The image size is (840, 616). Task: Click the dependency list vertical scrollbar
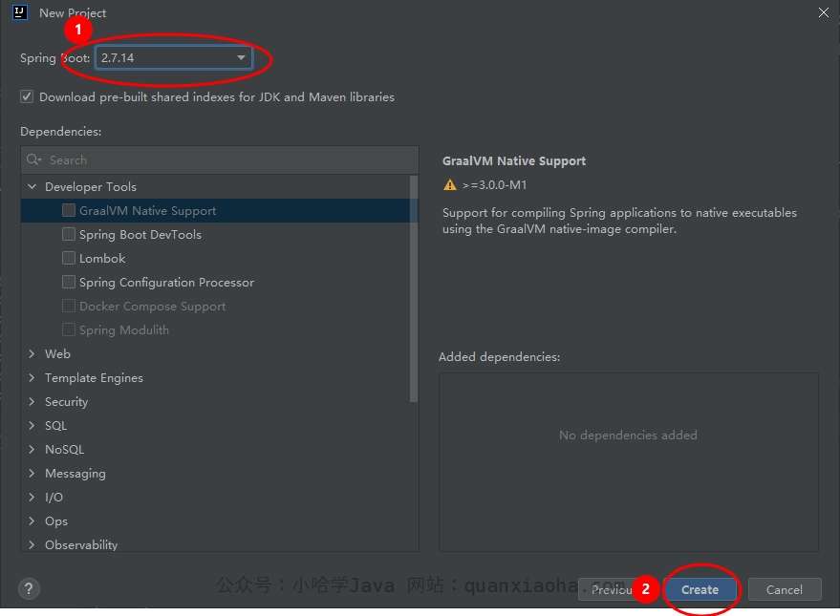click(413, 289)
